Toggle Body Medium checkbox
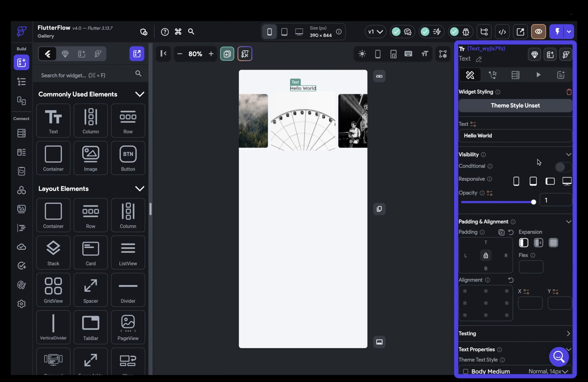Image resolution: width=588 pixels, height=382 pixels. (x=465, y=371)
